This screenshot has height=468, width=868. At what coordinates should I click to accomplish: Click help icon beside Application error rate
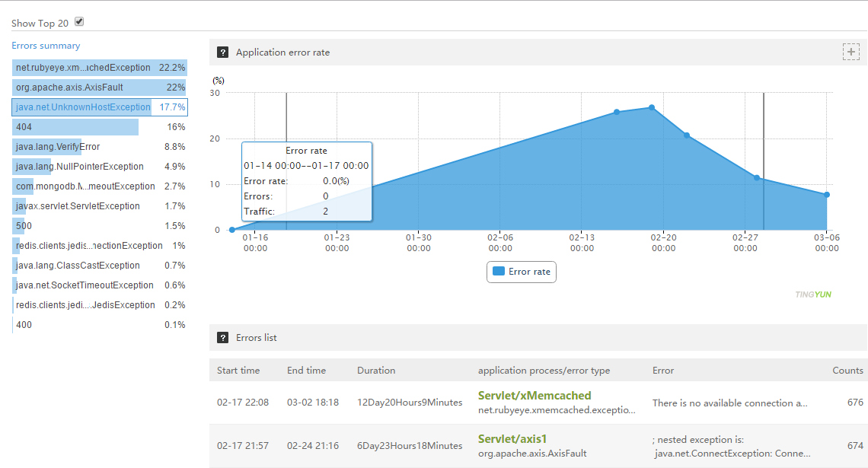click(222, 53)
